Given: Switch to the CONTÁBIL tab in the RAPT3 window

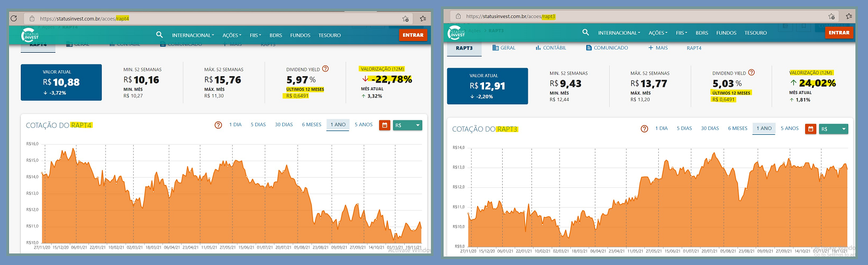Looking at the screenshot, I should (551, 48).
